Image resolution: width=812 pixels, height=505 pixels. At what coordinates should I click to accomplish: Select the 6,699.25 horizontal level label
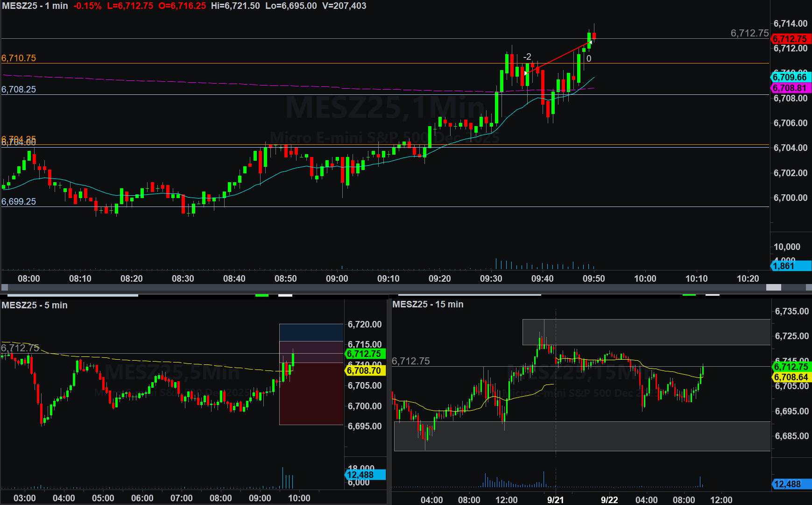[19, 201]
